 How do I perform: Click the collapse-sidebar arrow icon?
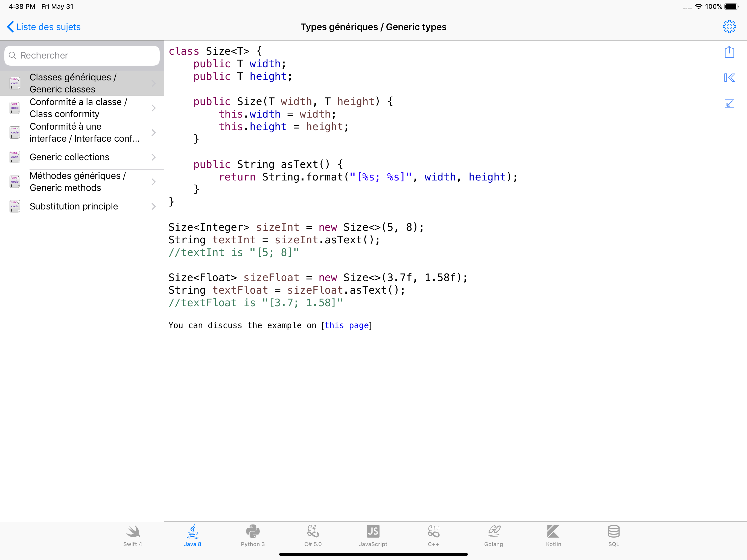coord(729,78)
